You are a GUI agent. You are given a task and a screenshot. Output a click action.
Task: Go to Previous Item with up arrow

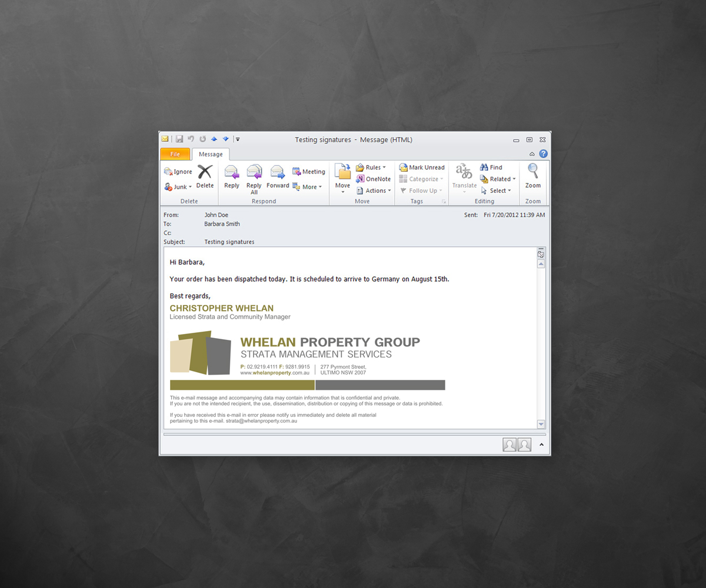(214, 139)
